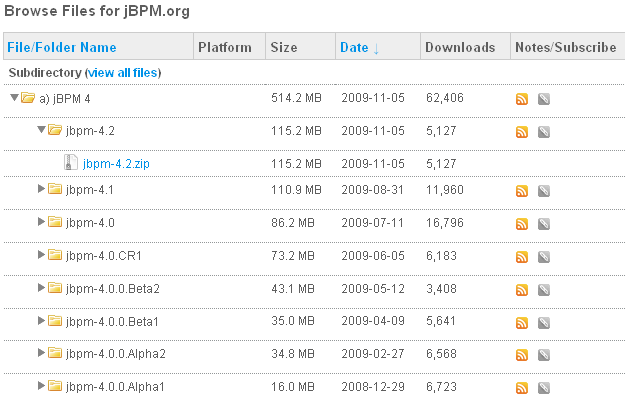Click RSS icon for jbpm-4.0.0.Beta1 row
This screenshot has width=627, height=414.
(x=521, y=322)
